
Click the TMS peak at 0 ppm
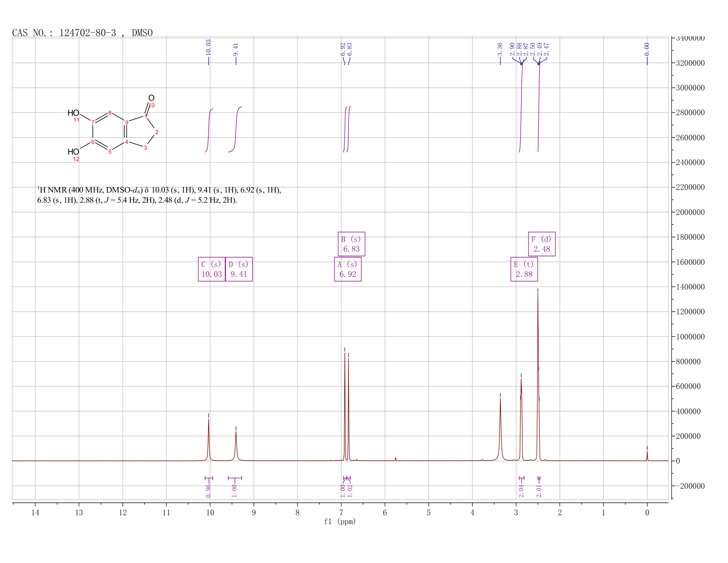647,455
